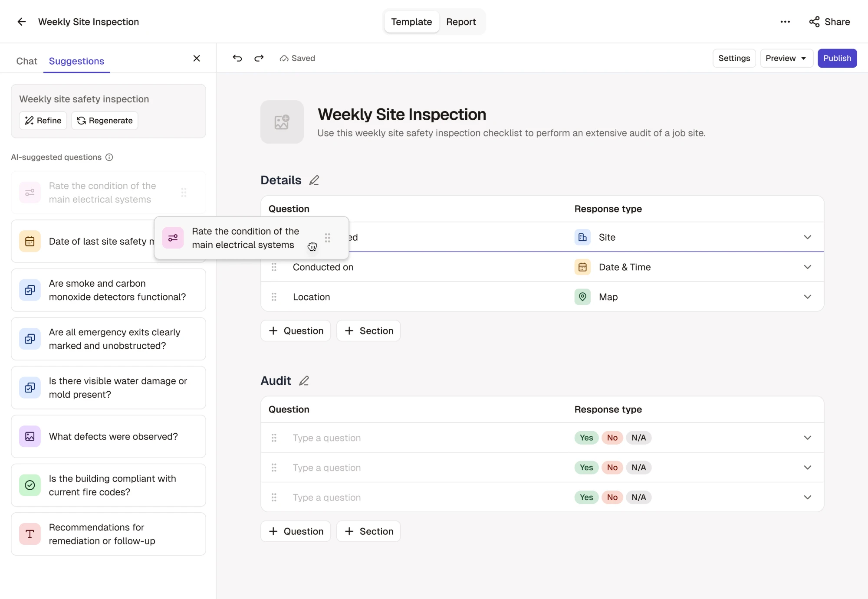Click drag handle of Location row
Image resolution: width=868 pixels, height=599 pixels.
tap(274, 297)
